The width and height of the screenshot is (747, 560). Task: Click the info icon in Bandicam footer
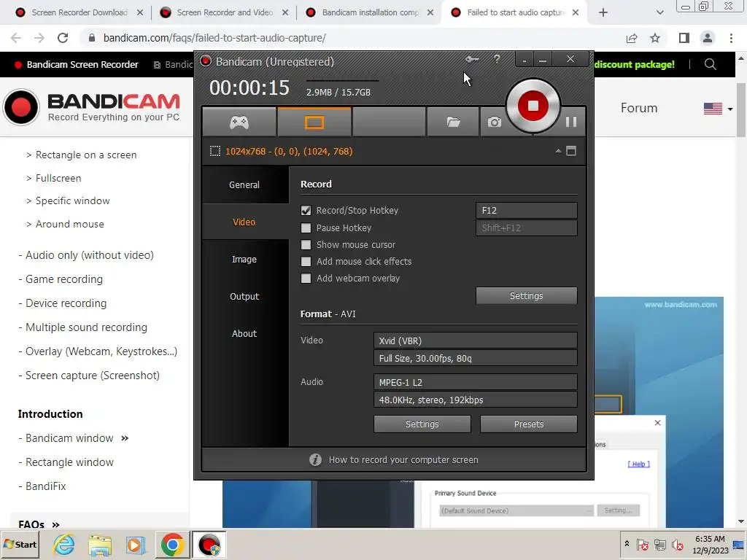pyautogui.click(x=315, y=459)
